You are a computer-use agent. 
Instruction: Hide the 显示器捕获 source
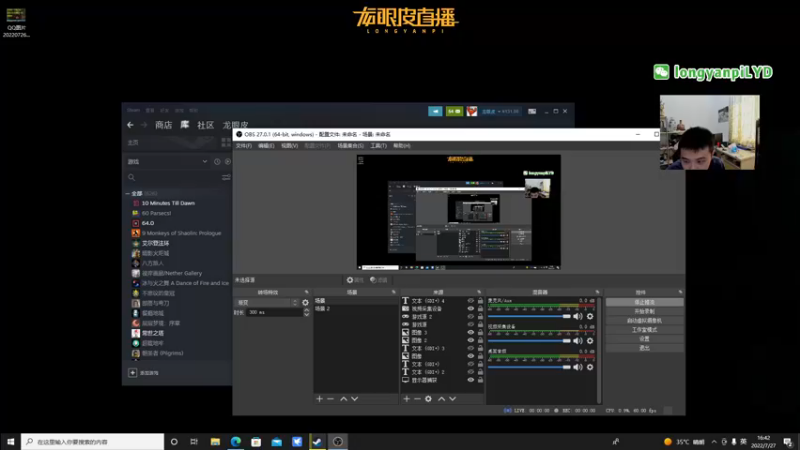tap(470, 380)
